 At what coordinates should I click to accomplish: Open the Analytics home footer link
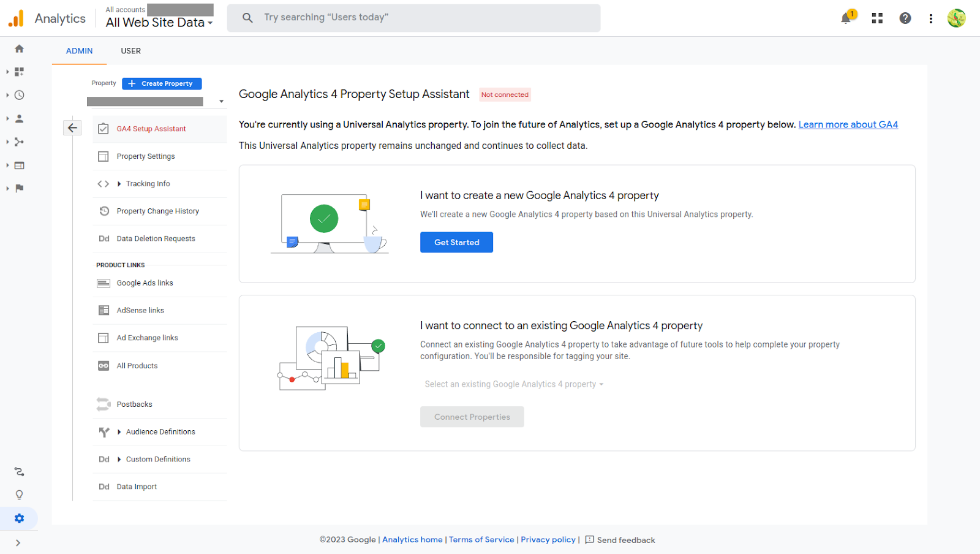click(x=412, y=540)
